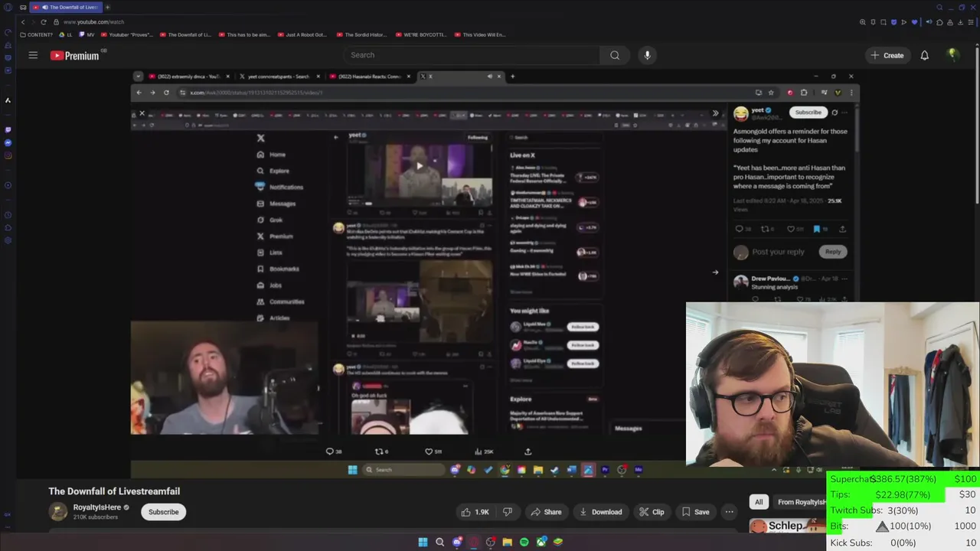Viewport: 980px width, 551px height.
Task: Select the From RoyaltyIsHere filter chip
Action: pyautogui.click(x=800, y=502)
